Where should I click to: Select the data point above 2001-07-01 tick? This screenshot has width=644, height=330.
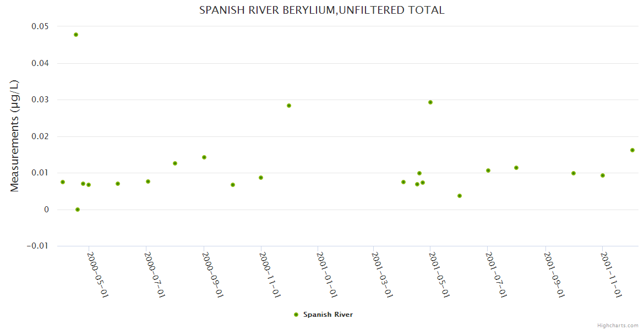click(488, 170)
